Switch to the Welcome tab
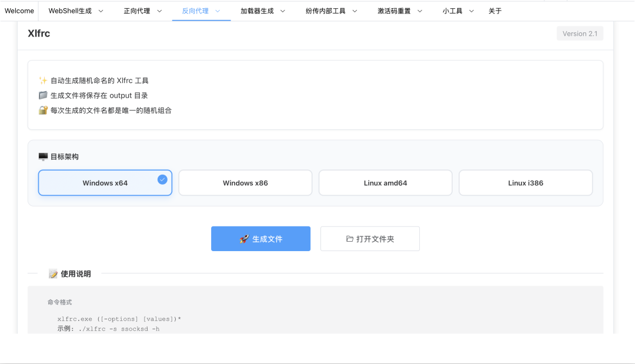The image size is (635, 364). click(x=19, y=11)
